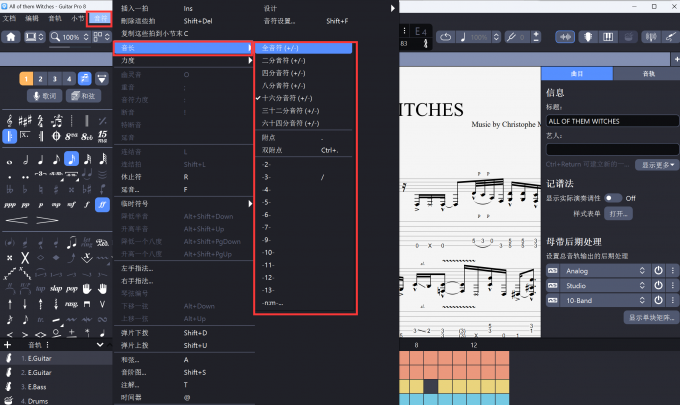Switch to the 音轨 tab on the right panel
The height and width of the screenshot is (405, 680).
pyautogui.click(x=649, y=74)
